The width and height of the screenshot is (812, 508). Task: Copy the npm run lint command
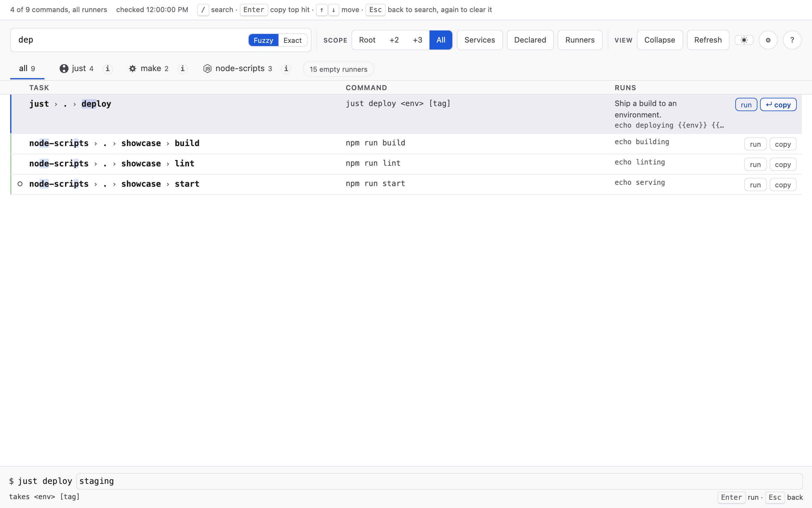[783, 165]
